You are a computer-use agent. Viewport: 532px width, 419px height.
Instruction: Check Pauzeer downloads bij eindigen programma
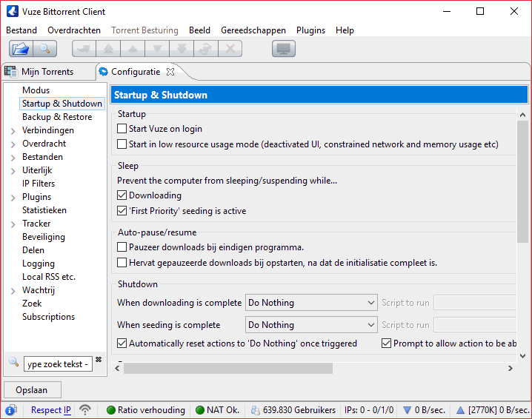tap(122, 247)
